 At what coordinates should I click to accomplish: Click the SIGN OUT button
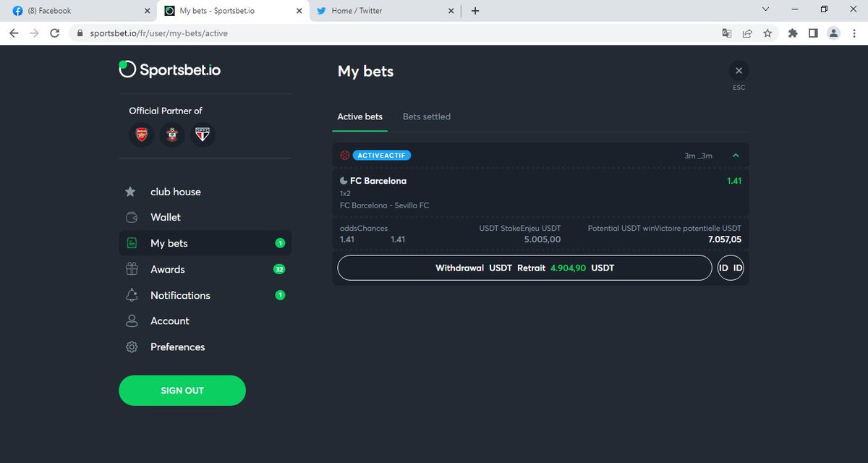[182, 390]
